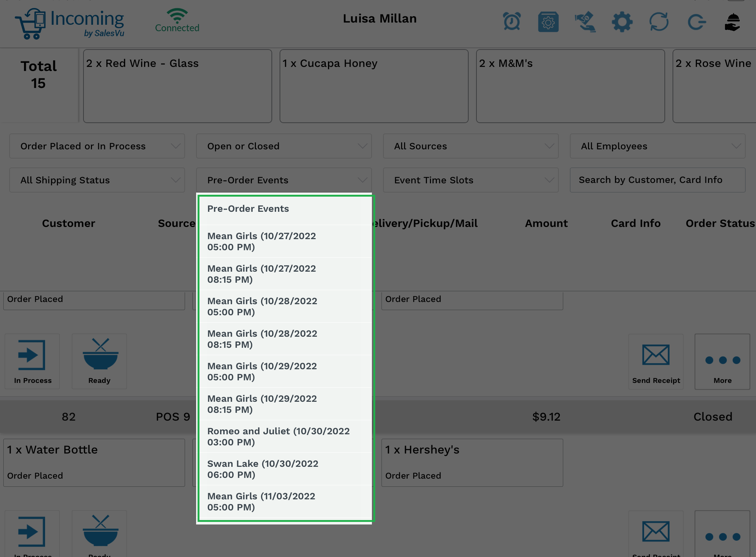Choose Mean Girls 10/27/2022 05:00 PM
Screen dimensions: 756x557
point(285,241)
